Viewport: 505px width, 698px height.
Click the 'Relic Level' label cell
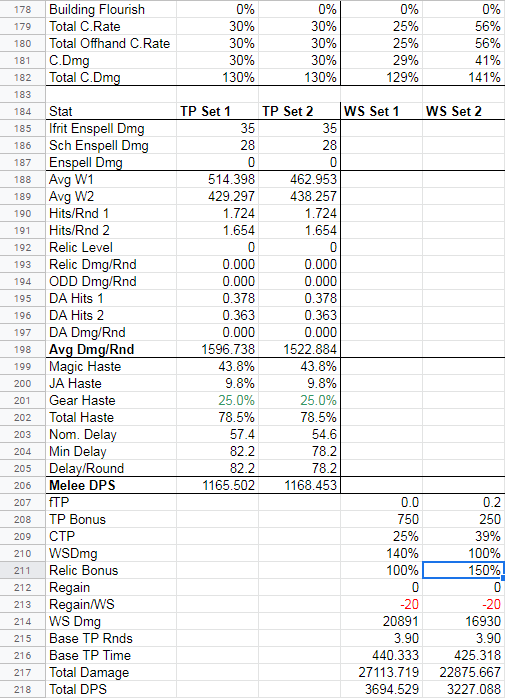pos(111,247)
